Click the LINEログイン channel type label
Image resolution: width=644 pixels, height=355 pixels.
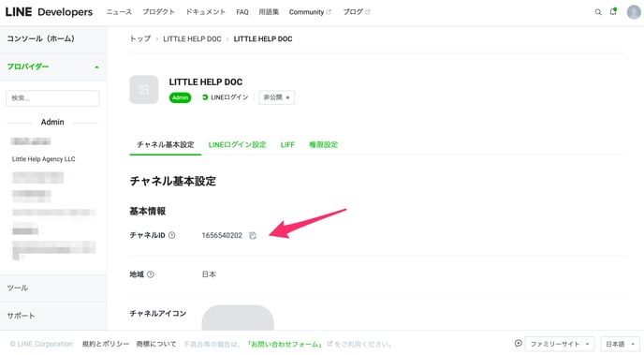click(226, 97)
